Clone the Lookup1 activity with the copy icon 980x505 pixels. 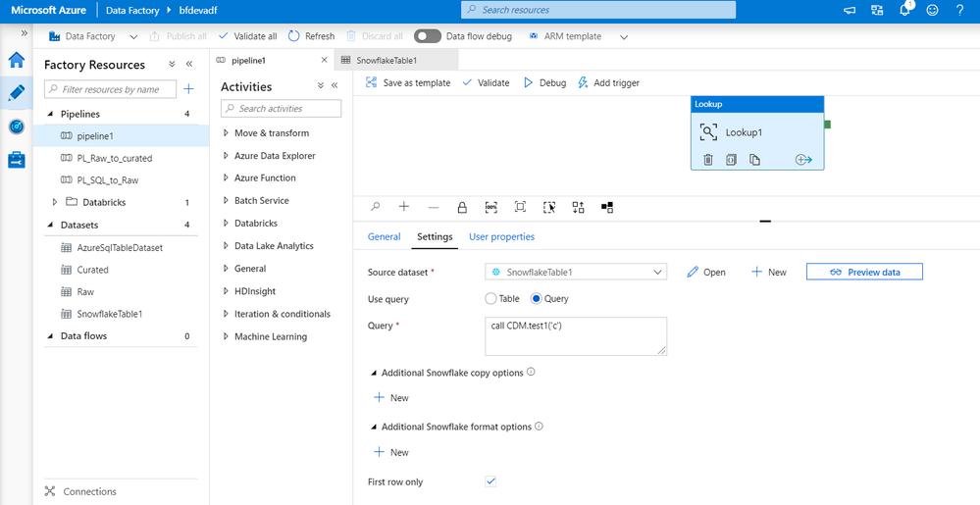click(754, 160)
